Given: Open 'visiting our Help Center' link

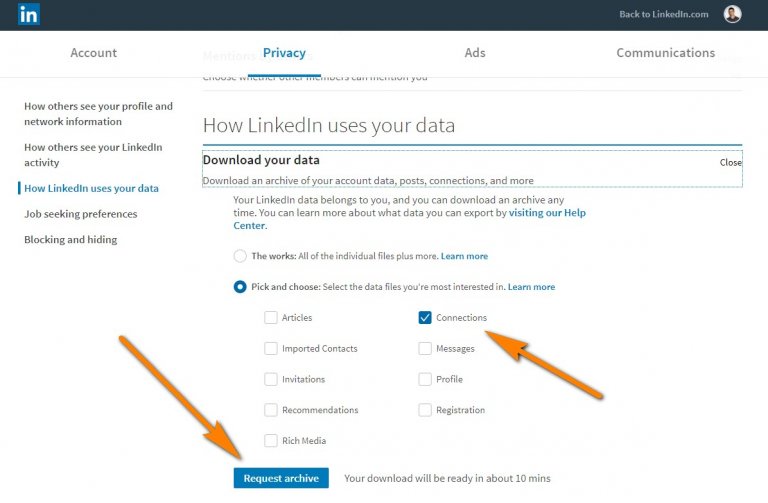Looking at the screenshot, I should [547, 213].
